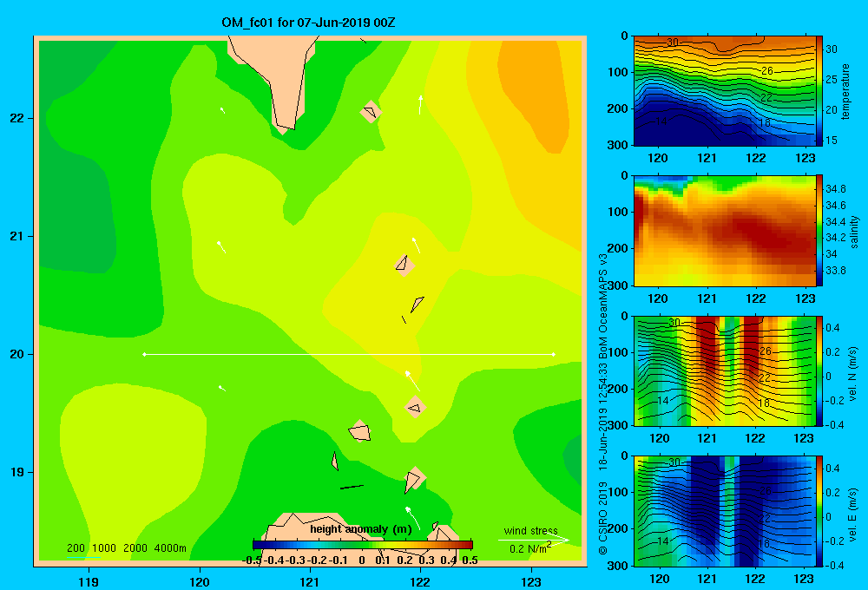Open the eastward velocity section panel

(724, 511)
